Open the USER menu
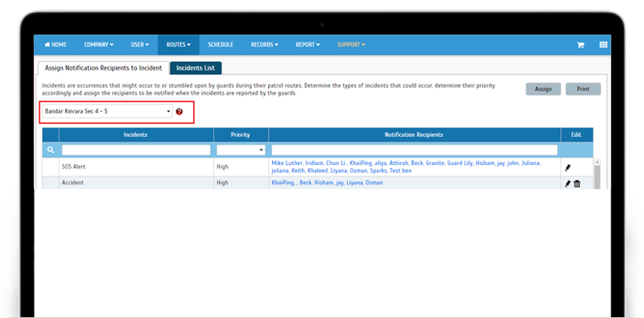 [x=139, y=45]
